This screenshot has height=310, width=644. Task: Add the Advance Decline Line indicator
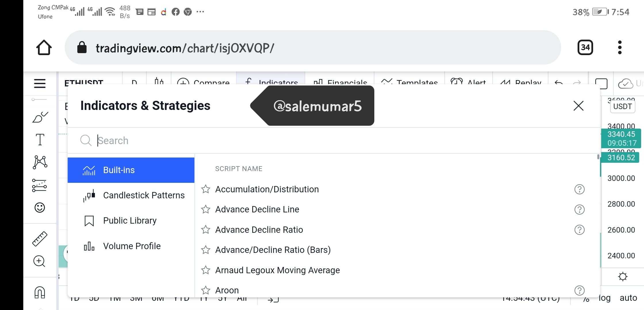pos(257,210)
